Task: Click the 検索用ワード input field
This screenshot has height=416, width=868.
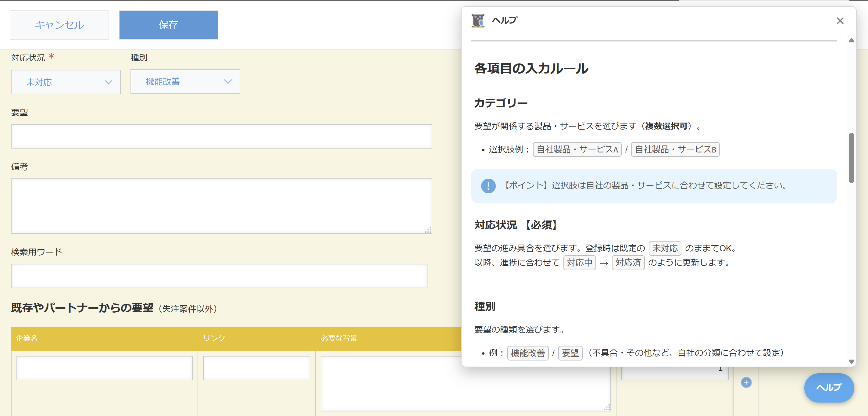Action: pyautogui.click(x=219, y=276)
